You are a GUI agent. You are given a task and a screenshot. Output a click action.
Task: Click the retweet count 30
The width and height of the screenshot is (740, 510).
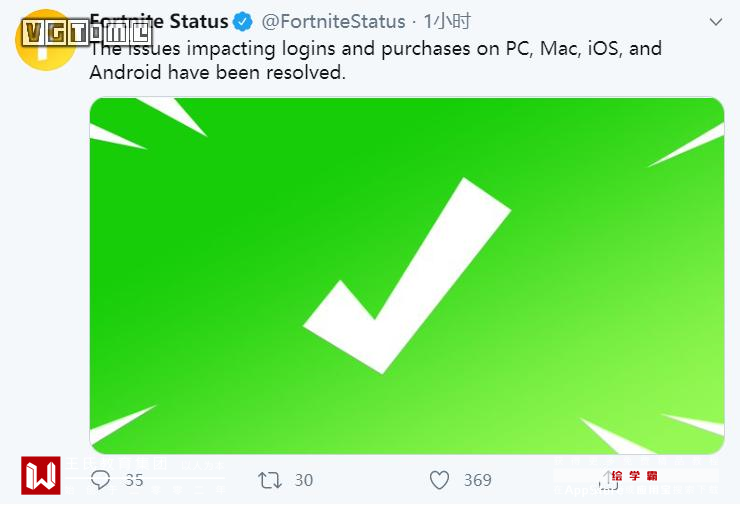(x=303, y=480)
